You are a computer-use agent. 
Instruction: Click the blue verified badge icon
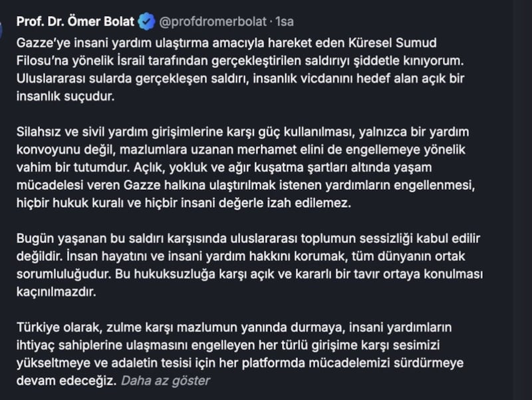pos(146,22)
